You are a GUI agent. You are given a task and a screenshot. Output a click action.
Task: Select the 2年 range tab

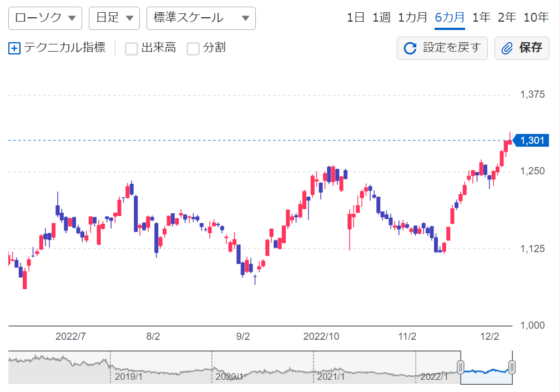tap(507, 17)
